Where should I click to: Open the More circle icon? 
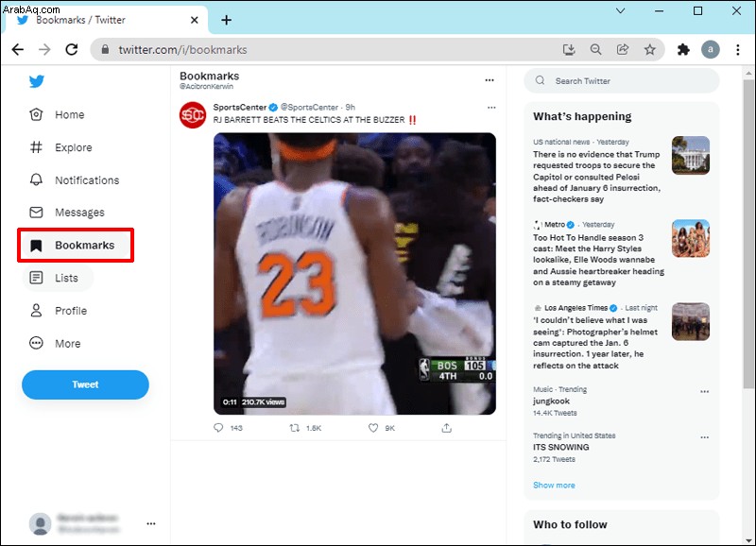click(36, 343)
